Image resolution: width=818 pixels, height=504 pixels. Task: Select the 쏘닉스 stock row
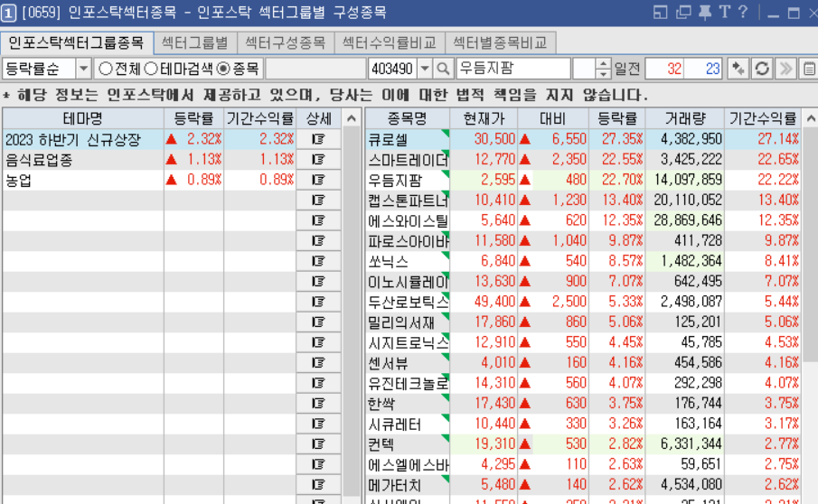click(583, 261)
